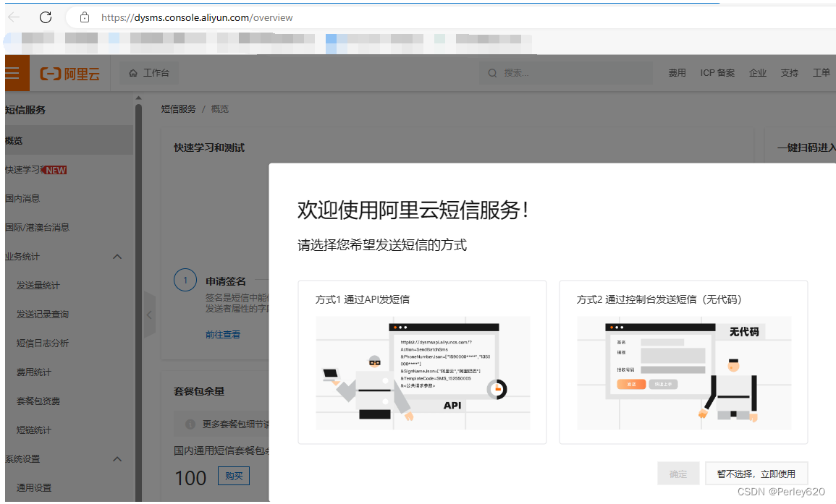Image resolution: width=836 pixels, height=504 pixels.
Task: Click the 确定 button
Action: pyautogui.click(x=678, y=474)
